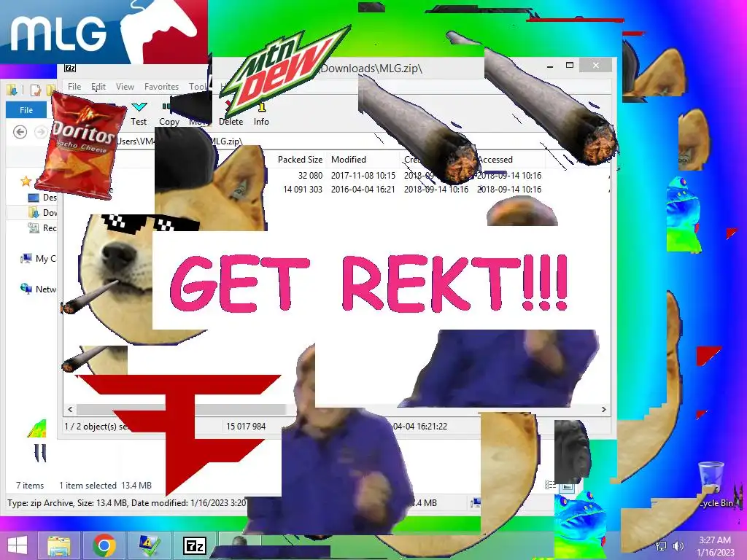
Task: Go forward in the Explorer window
Action: pos(41,132)
